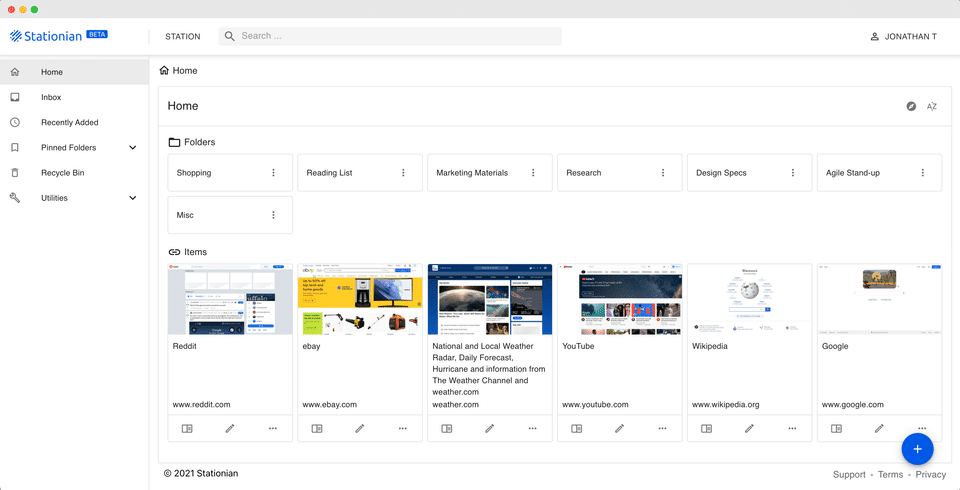960x490 pixels.
Task: Click the Utilities wrench icon
Action: click(15, 198)
